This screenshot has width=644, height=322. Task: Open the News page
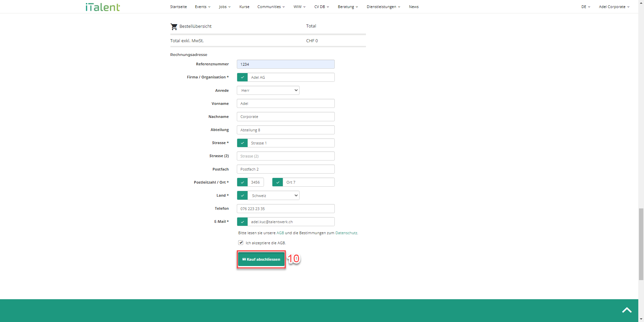tap(414, 7)
